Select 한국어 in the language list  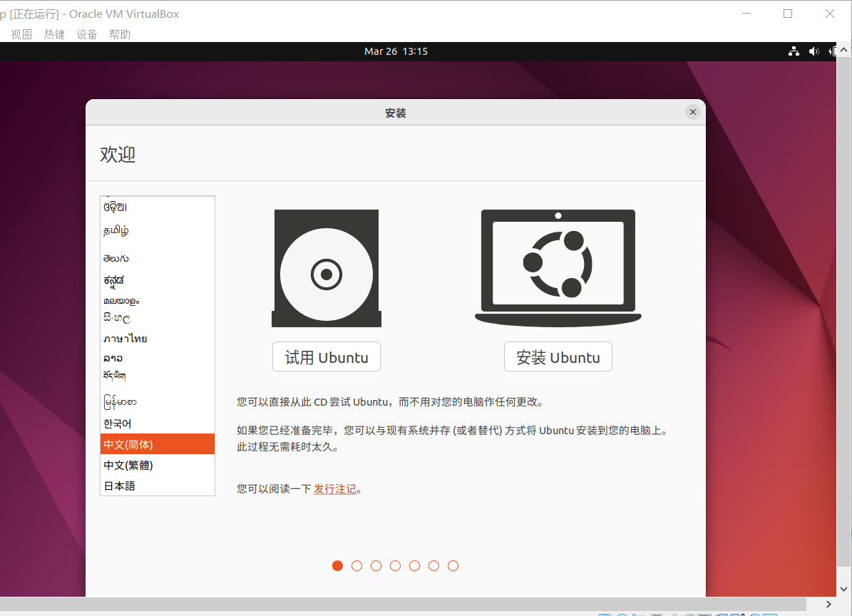coord(158,423)
